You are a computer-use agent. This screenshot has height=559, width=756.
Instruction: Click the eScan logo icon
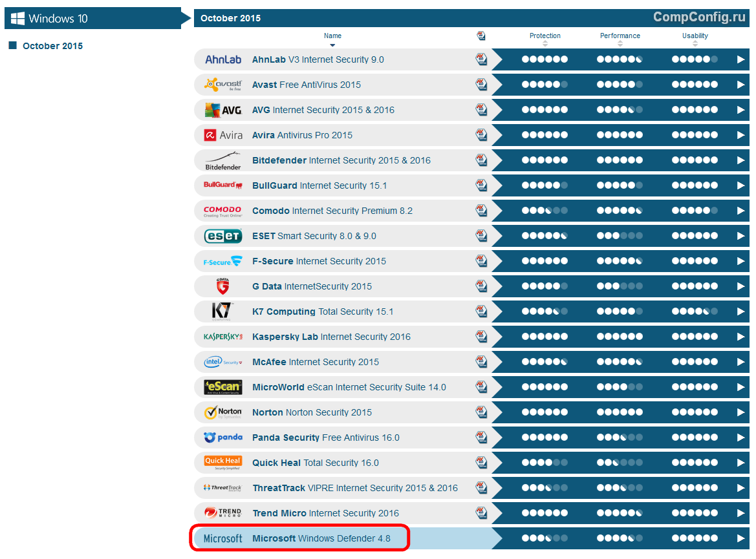[223, 387]
